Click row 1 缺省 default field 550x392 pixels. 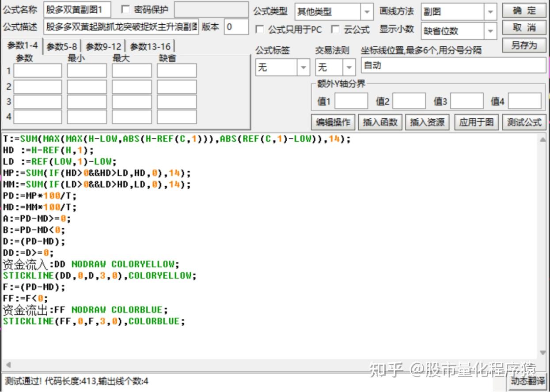[177, 71]
